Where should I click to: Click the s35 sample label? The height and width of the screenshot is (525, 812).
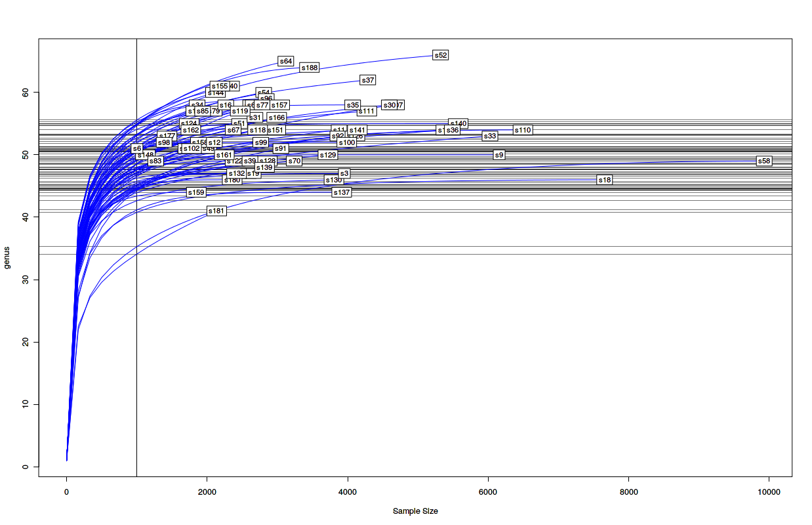352,105
